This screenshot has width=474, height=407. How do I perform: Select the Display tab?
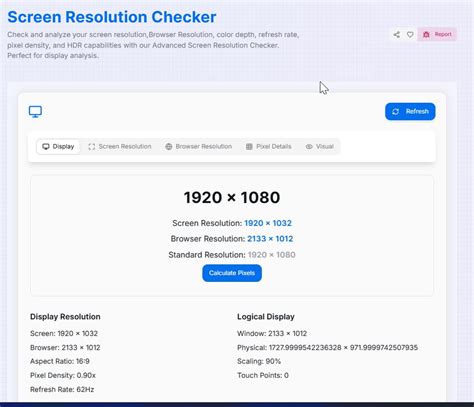pyautogui.click(x=58, y=147)
